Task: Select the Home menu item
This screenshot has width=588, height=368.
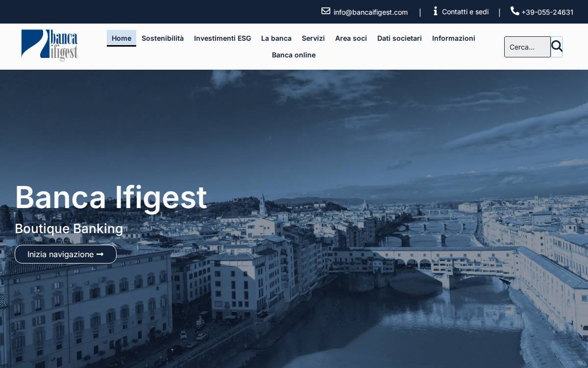Action: (122, 38)
